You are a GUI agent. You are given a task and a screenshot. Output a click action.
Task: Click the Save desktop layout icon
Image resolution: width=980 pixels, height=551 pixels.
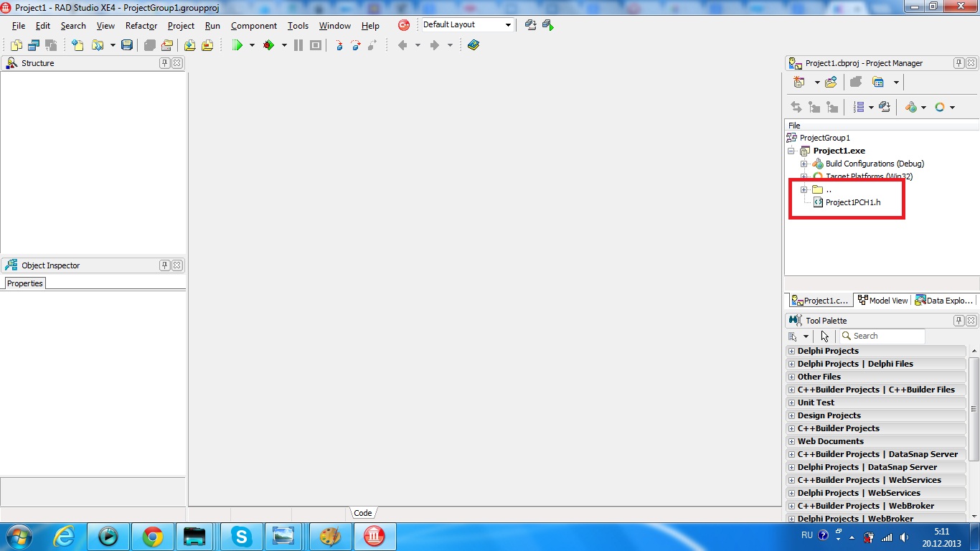(x=531, y=25)
